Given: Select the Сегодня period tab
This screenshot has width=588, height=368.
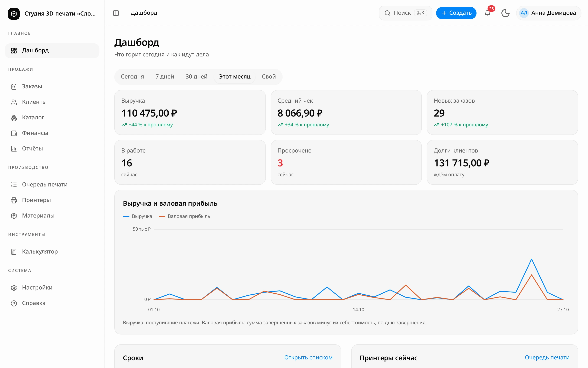Looking at the screenshot, I should (133, 77).
